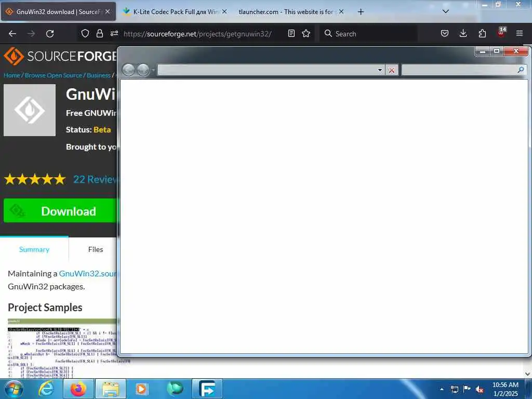This screenshot has height=399, width=532.
Task: Click the extension icon with badge 14
Action: click(x=501, y=33)
